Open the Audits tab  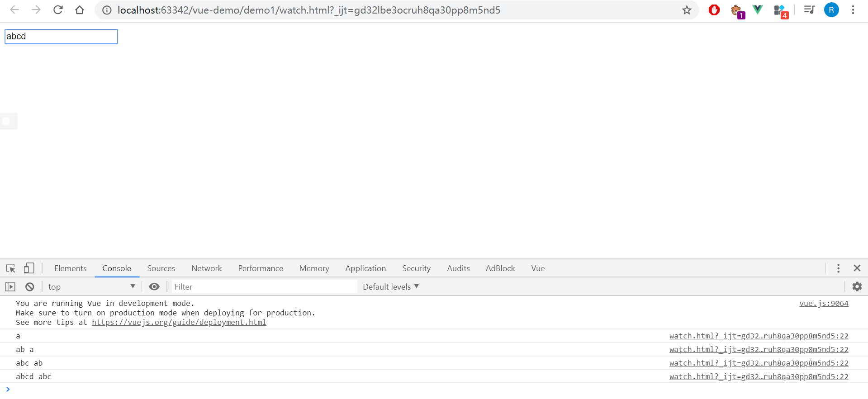(458, 268)
